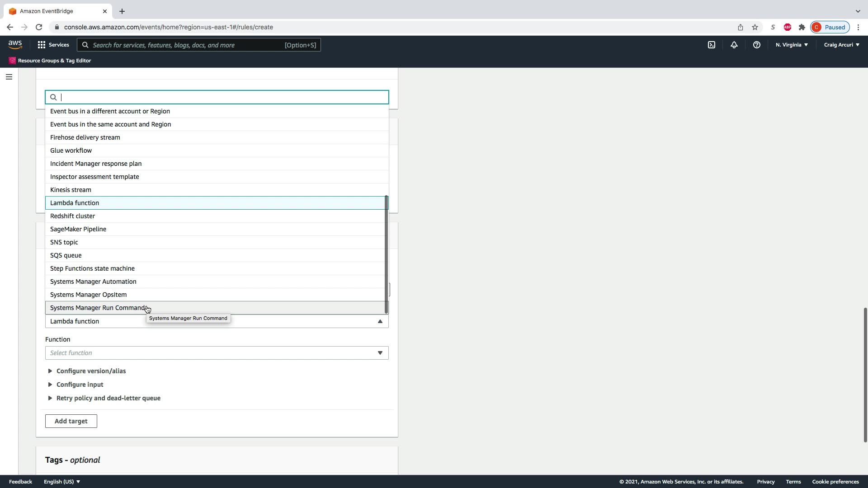This screenshot has width=868, height=488.
Task: Open N. Virginia region selector
Action: [x=792, y=45]
